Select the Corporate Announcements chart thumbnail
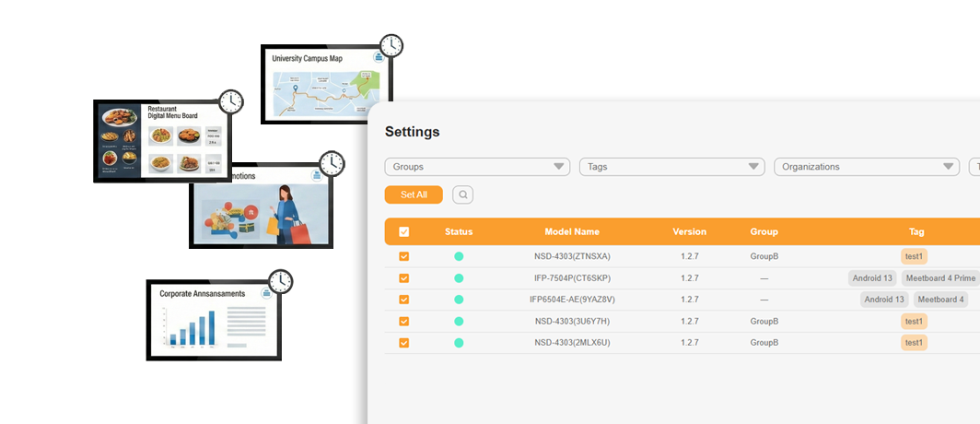Viewport: 980px width, 424px height. tap(214, 320)
